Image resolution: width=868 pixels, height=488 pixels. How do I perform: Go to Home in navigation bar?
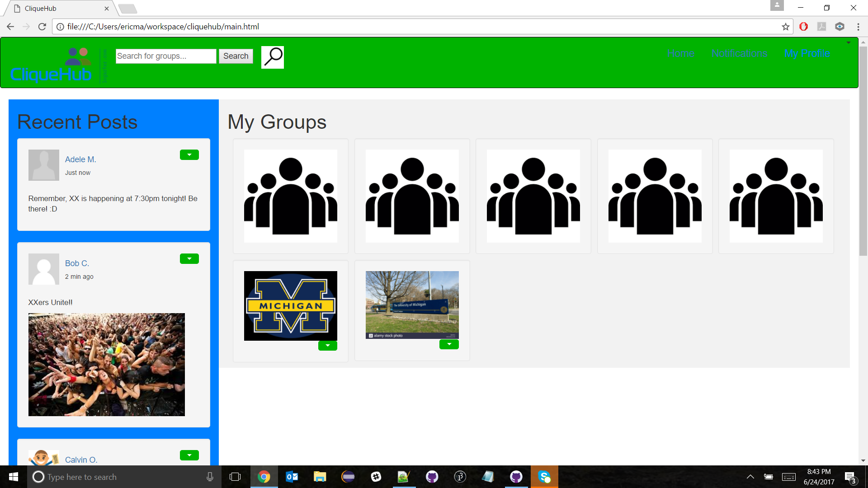pyautogui.click(x=680, y=53)
